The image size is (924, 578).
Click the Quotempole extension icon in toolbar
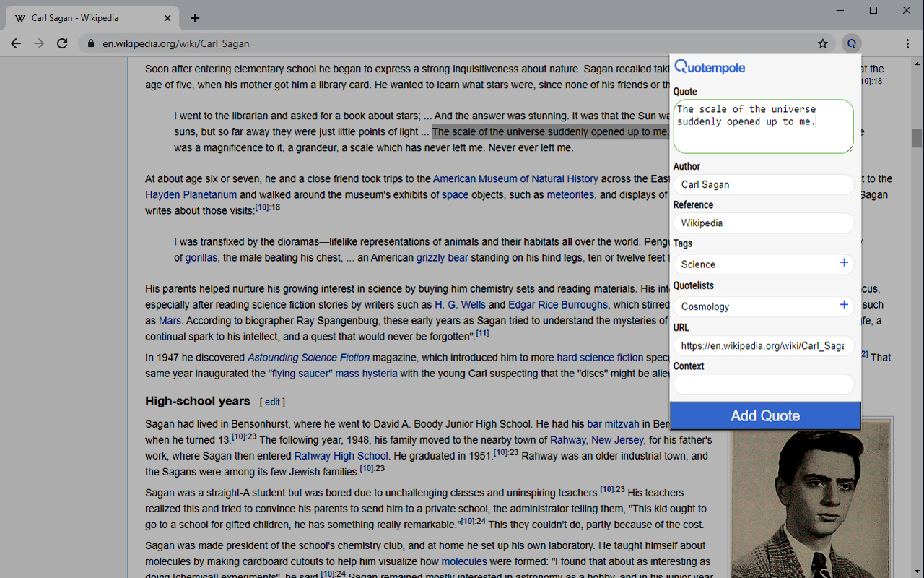852,43
